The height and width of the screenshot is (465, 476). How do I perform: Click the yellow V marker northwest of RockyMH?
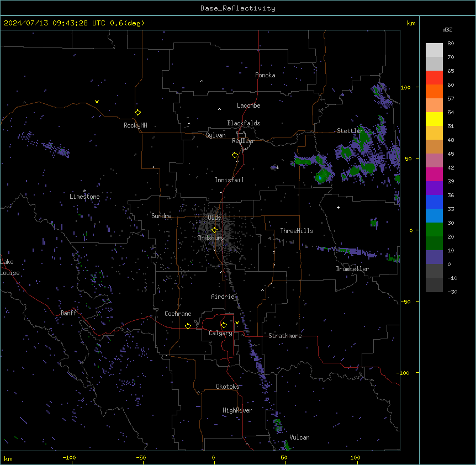coord(97,102)
